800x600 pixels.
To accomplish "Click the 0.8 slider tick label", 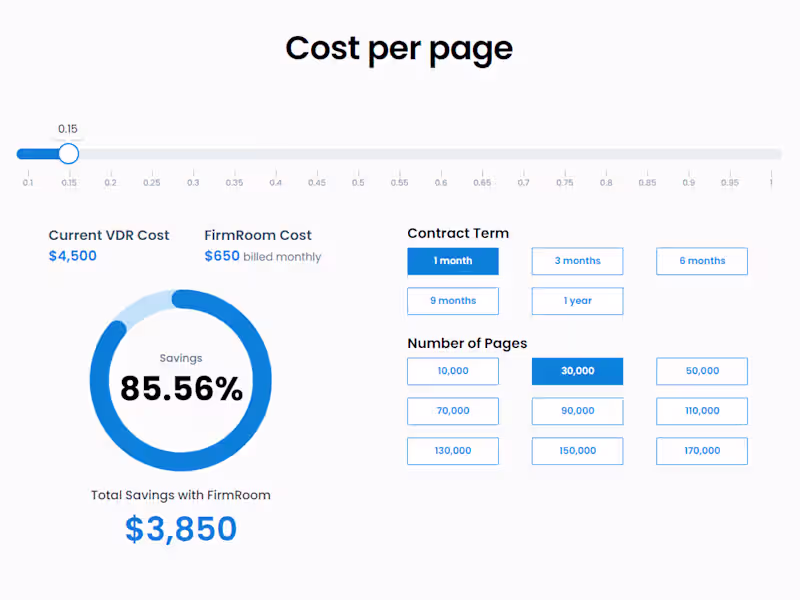I will (x=606, y=183).
